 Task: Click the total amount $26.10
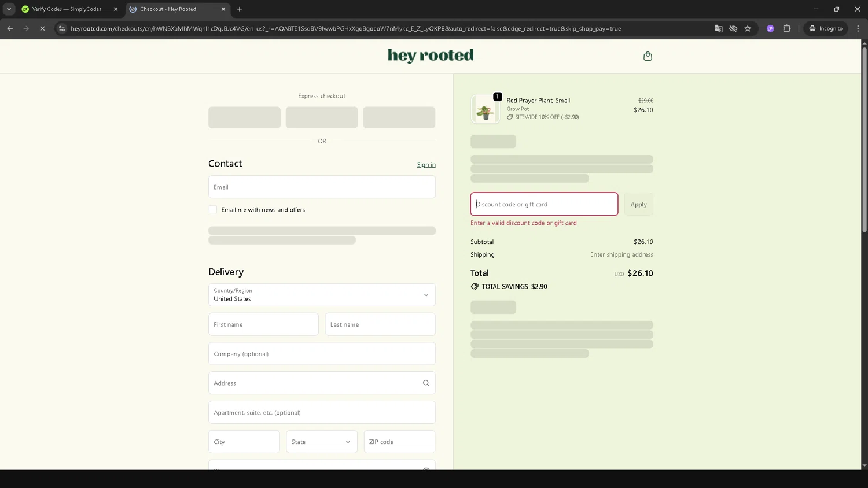640,273
